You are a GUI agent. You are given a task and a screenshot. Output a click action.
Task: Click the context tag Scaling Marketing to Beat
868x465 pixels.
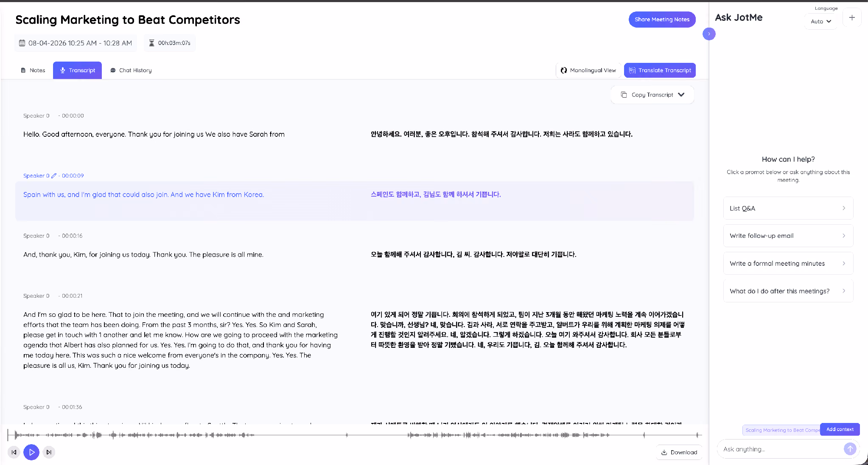[x=781, y=430]
